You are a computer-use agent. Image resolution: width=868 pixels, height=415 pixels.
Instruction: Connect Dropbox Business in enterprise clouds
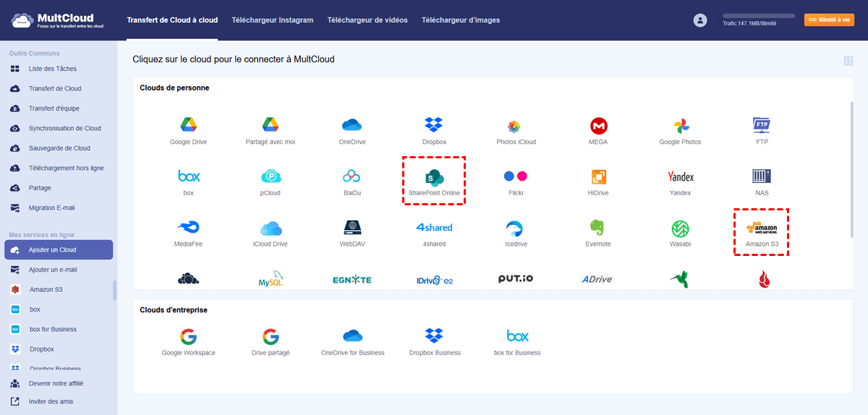coord(434,342)
